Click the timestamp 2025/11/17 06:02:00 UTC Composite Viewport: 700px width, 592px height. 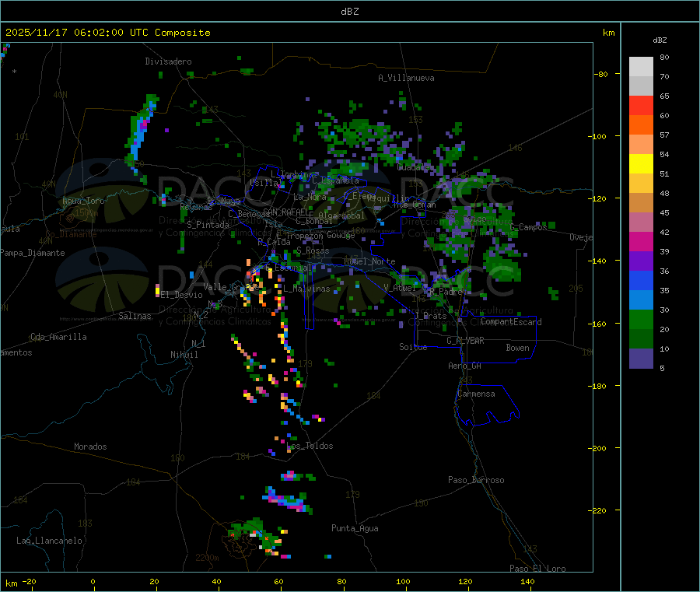coord(107,33)
